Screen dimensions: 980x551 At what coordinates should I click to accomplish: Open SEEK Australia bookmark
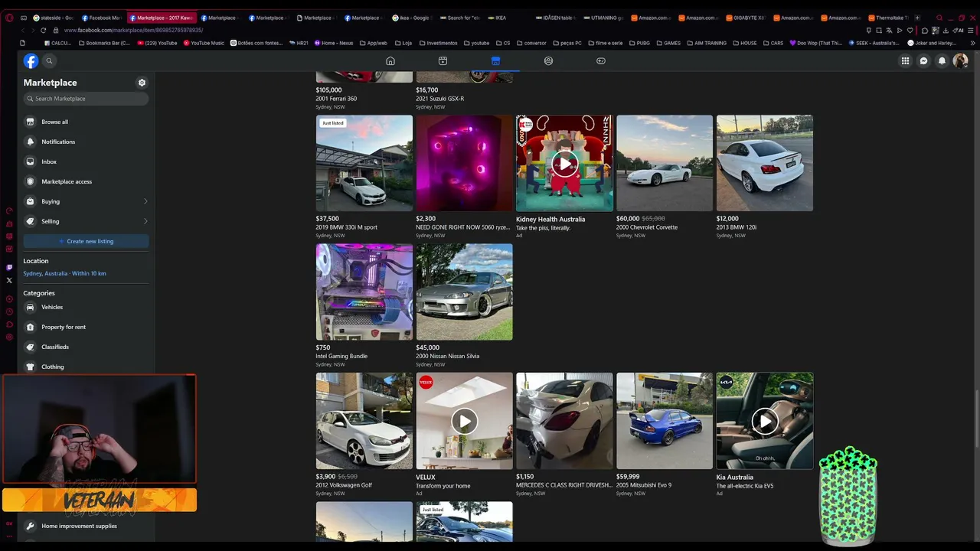click(x=874, y=43)
